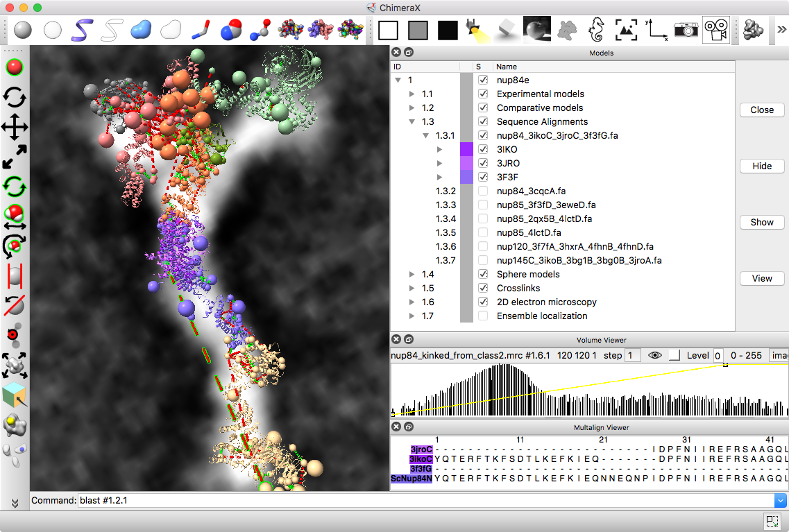Uncheck the Crosslinks model checkbox
The width and height of the screenshot is (789, 532).
483,288
